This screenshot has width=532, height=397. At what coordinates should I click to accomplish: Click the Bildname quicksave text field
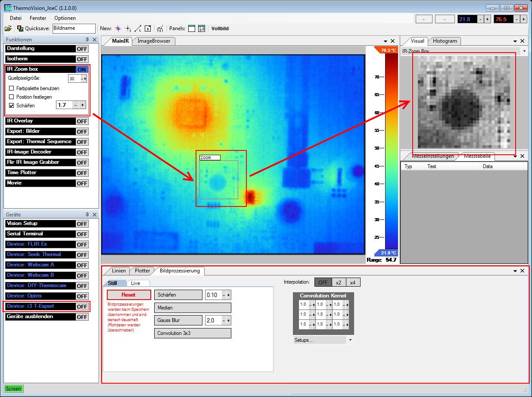click(x=74, y=28)
